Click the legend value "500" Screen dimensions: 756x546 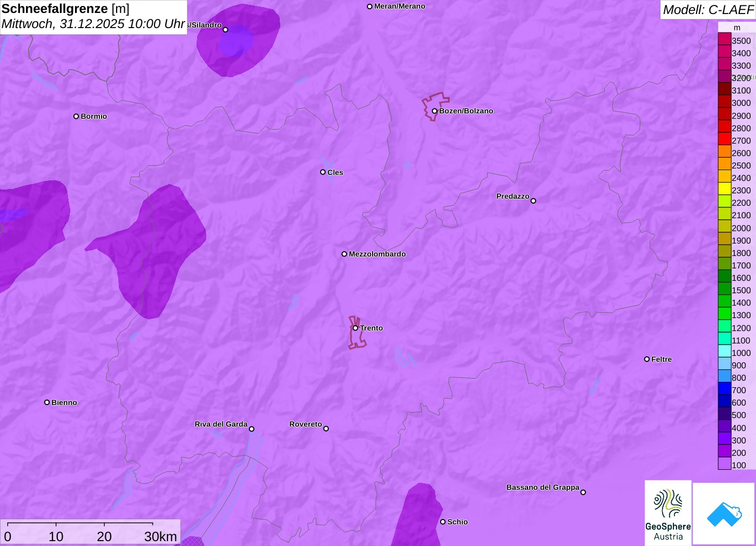pyautogui.click(x=739, y=415)
